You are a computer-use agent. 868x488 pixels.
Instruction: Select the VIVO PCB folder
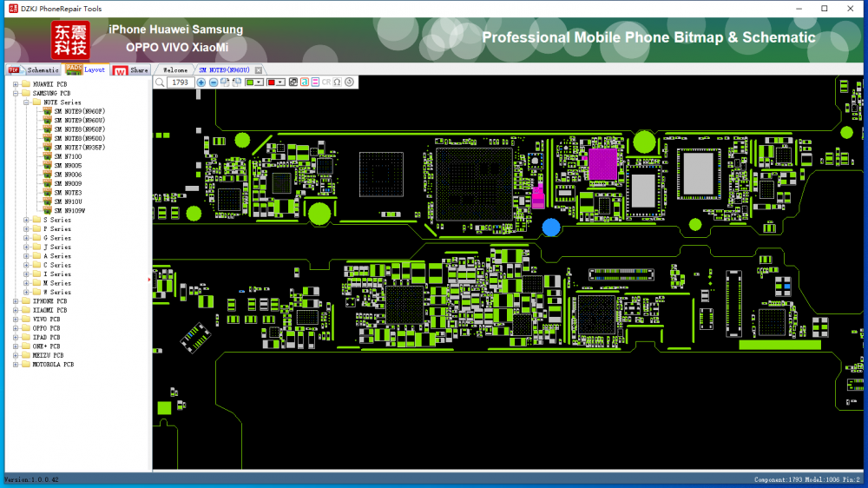click(x=46, y=319)
